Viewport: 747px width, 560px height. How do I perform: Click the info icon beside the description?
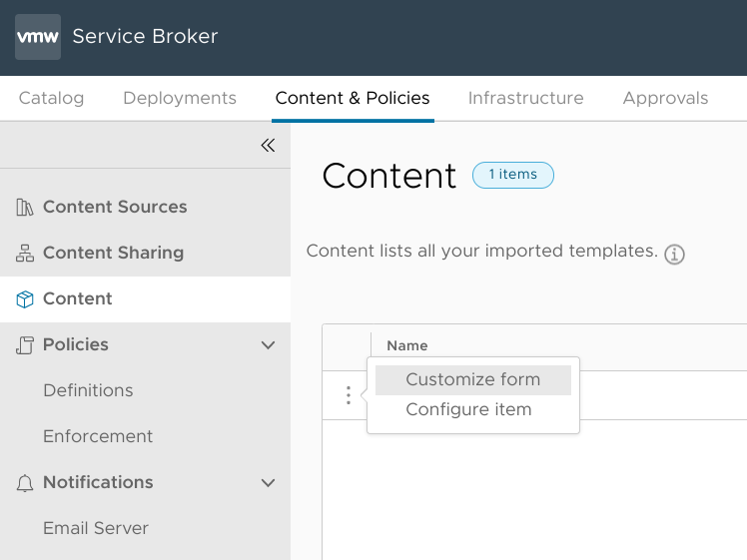coord(675,254)
